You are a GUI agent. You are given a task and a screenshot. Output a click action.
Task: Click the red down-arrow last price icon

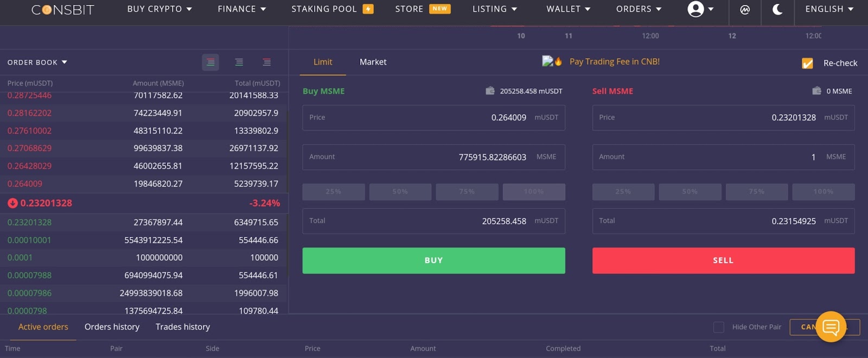12,203
